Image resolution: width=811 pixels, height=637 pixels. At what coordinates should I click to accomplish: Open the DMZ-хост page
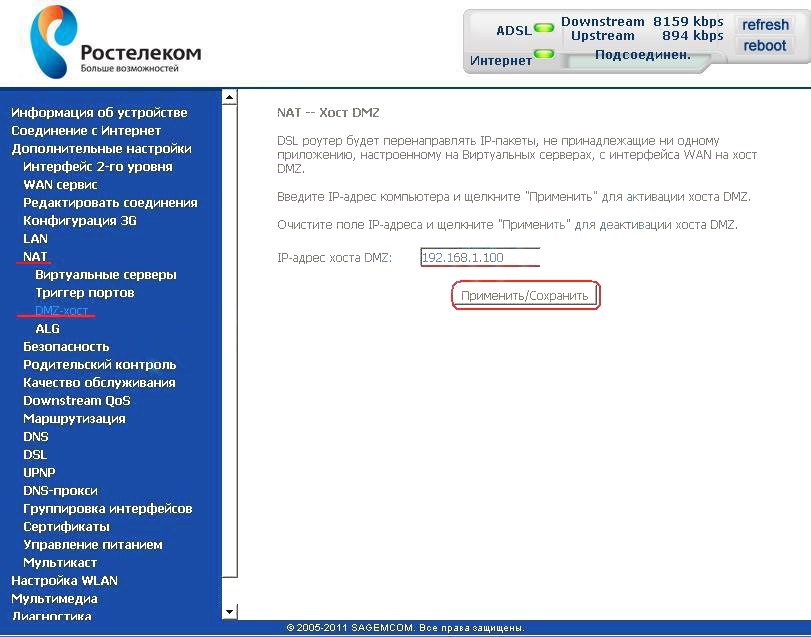tap(61, 311)
